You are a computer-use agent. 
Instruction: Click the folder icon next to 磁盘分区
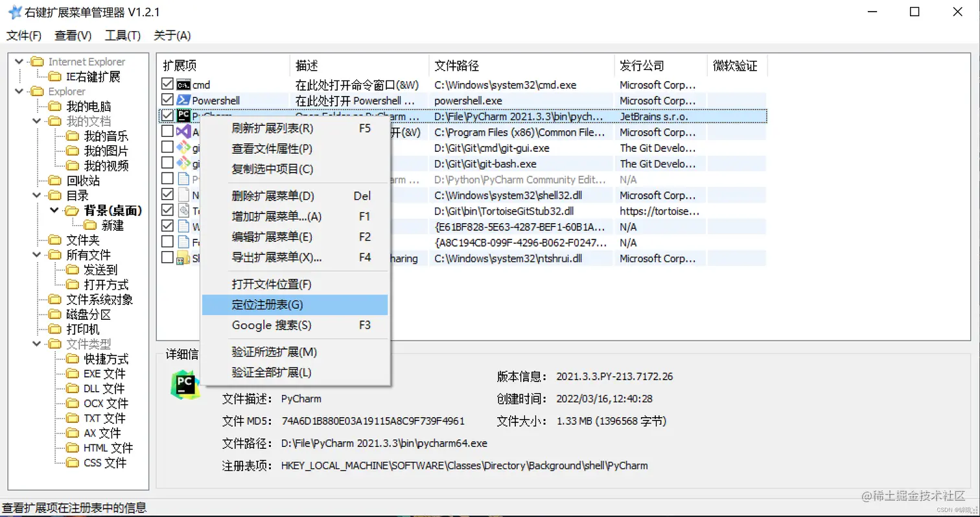(x=55, y=315)
